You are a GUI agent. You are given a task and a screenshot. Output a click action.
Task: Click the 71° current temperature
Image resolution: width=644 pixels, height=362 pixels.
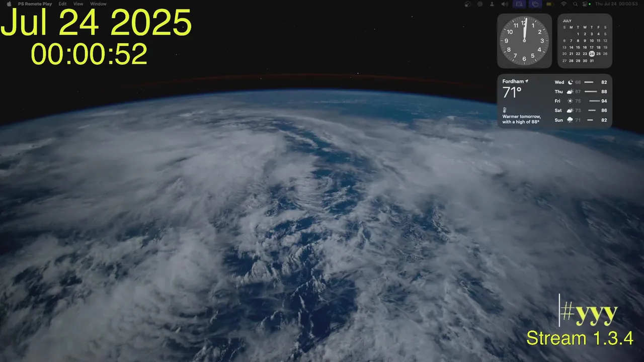click(512, 93)
